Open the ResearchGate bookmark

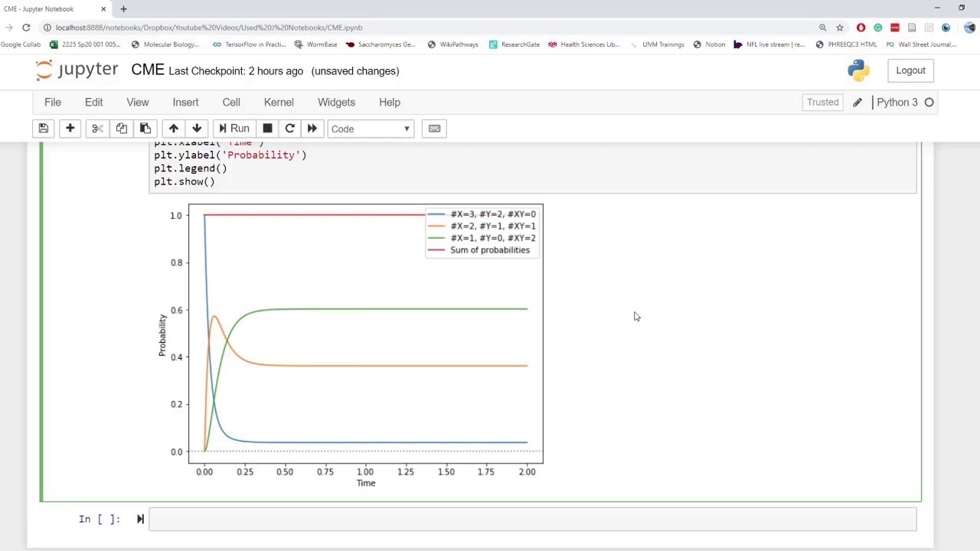[x=514, y=44]
